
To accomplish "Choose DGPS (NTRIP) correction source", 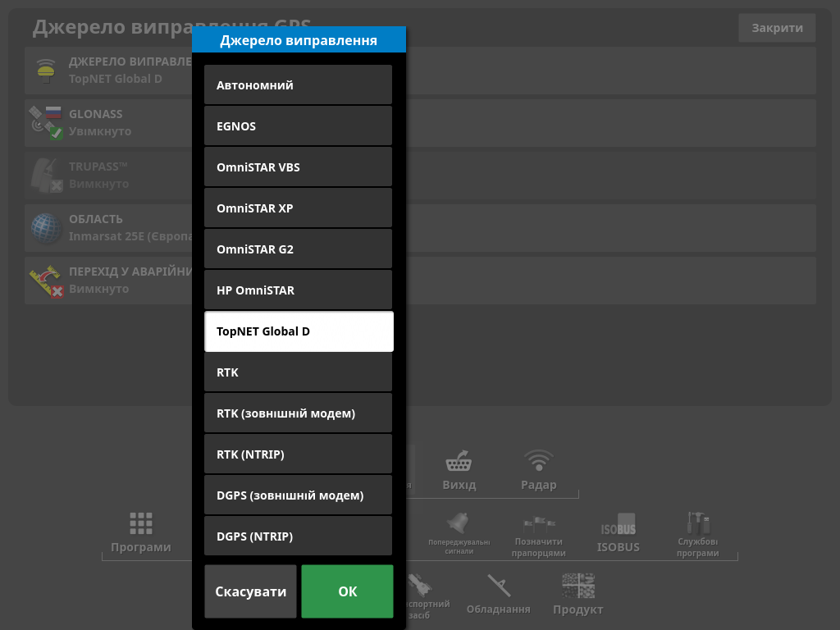I will pos(298,536).
